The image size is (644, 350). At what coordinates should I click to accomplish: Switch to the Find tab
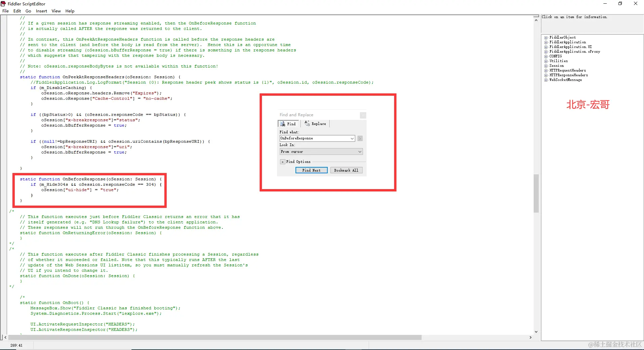(x=288, y=124)
